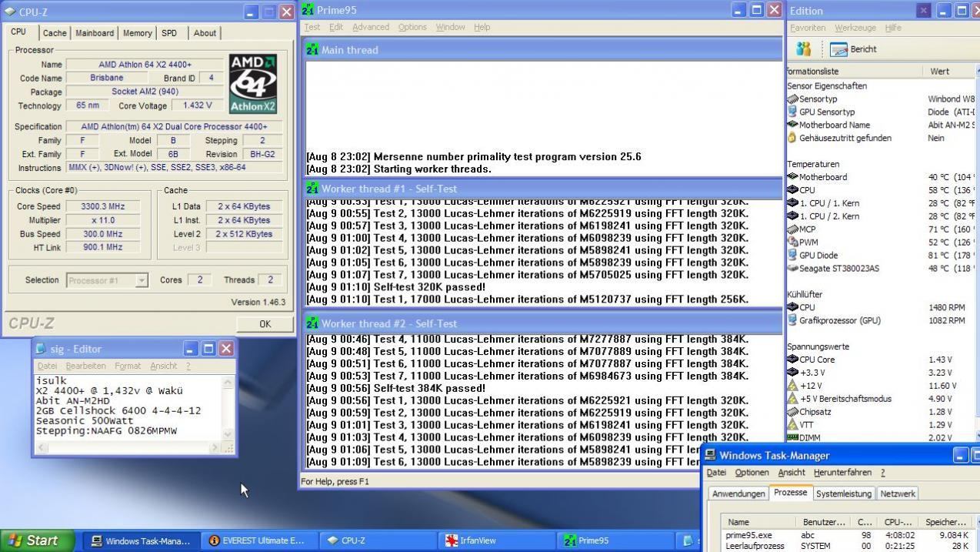
Task: Open the Test menu in Prime95
Action: [x=312, y=27]
